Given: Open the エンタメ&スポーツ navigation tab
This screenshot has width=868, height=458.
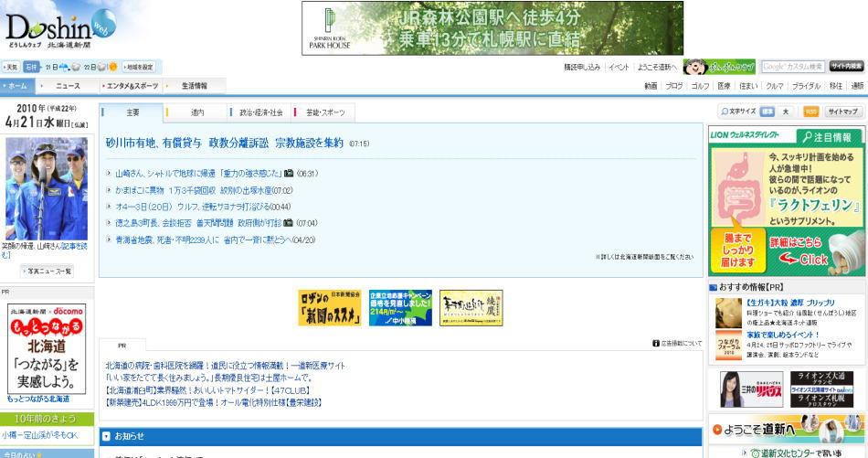Looking at the screenshot, I should click(x=132, y=86).
